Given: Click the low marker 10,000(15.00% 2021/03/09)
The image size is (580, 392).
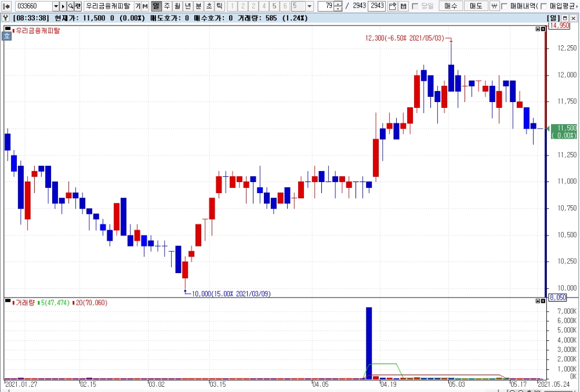Looking at the screenshot, I should click(231, 294).
